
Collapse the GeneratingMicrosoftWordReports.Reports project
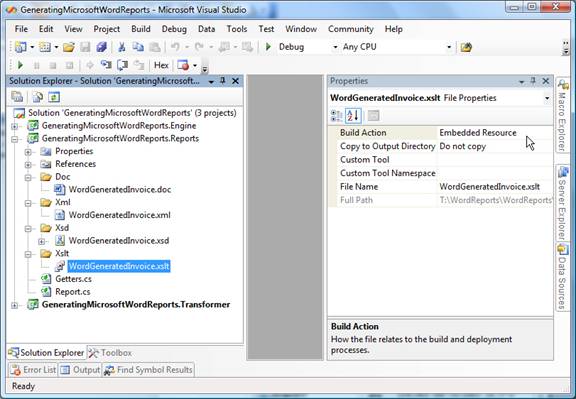tap(14, 139)
